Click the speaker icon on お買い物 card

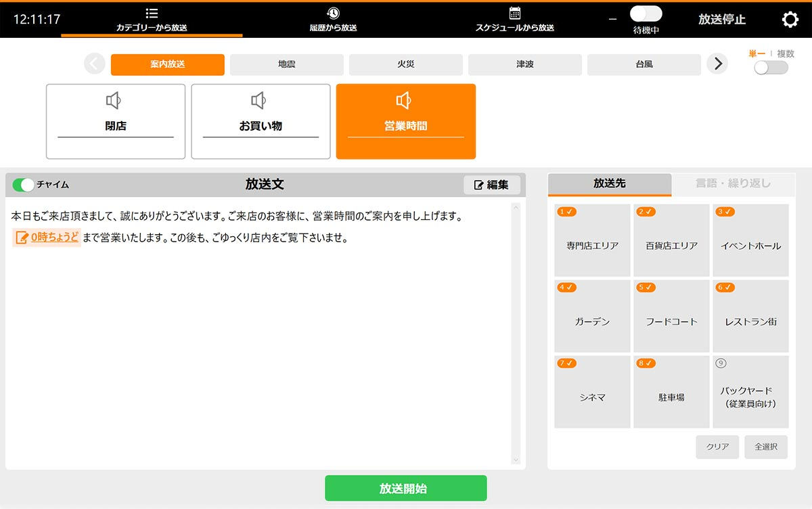pos(258,102)
